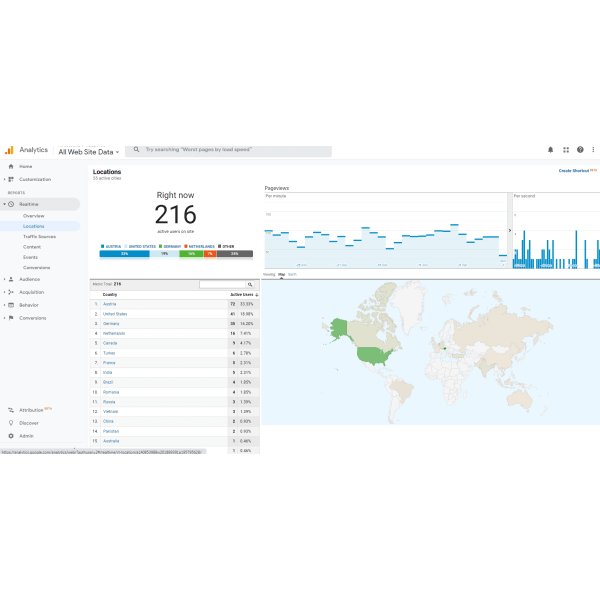Click the Conversions flag icon
The height and width of the screenshot is (600, 600).
click(x=11, y=318)
